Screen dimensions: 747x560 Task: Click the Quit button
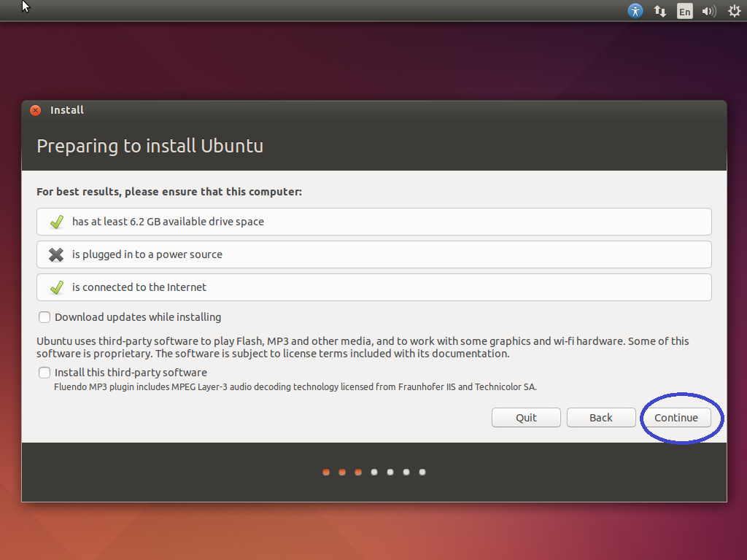(526, 418)
